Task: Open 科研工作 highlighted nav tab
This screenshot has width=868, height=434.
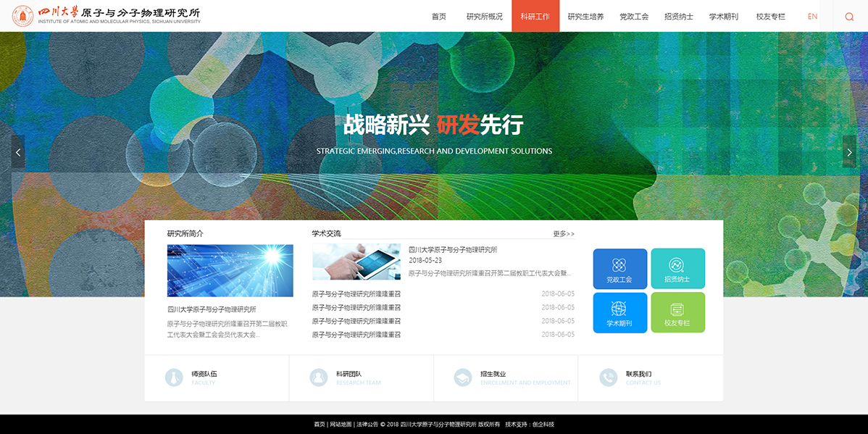Action: (x=535, y=17)
